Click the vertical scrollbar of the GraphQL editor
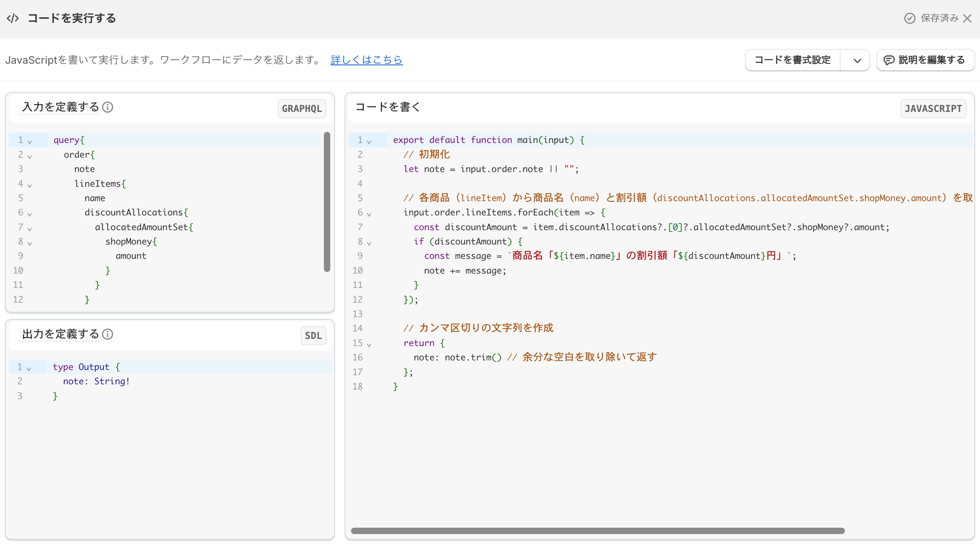The height and width of the screenshot is (544, 980). [x=327, y=202]
